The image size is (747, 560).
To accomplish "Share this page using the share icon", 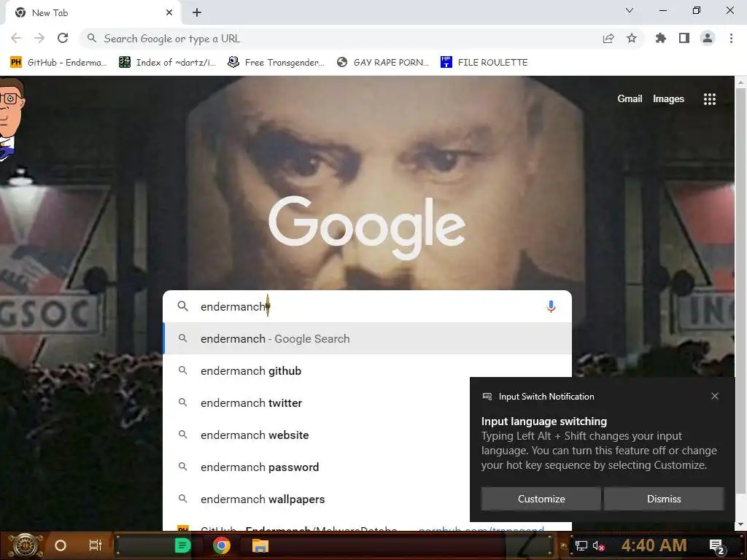I will (x=608, y=39).
